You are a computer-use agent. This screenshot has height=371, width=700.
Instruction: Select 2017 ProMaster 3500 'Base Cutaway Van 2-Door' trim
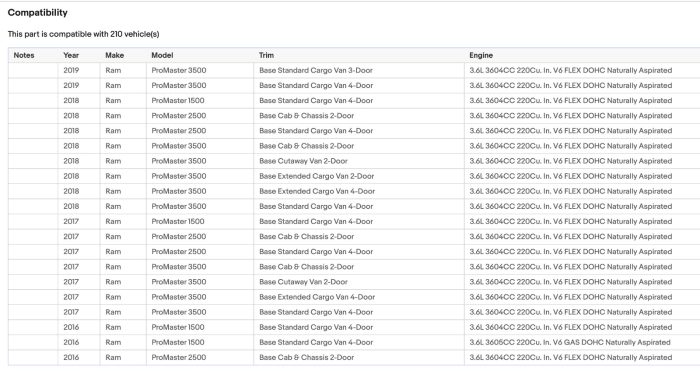tap(303, 282)
